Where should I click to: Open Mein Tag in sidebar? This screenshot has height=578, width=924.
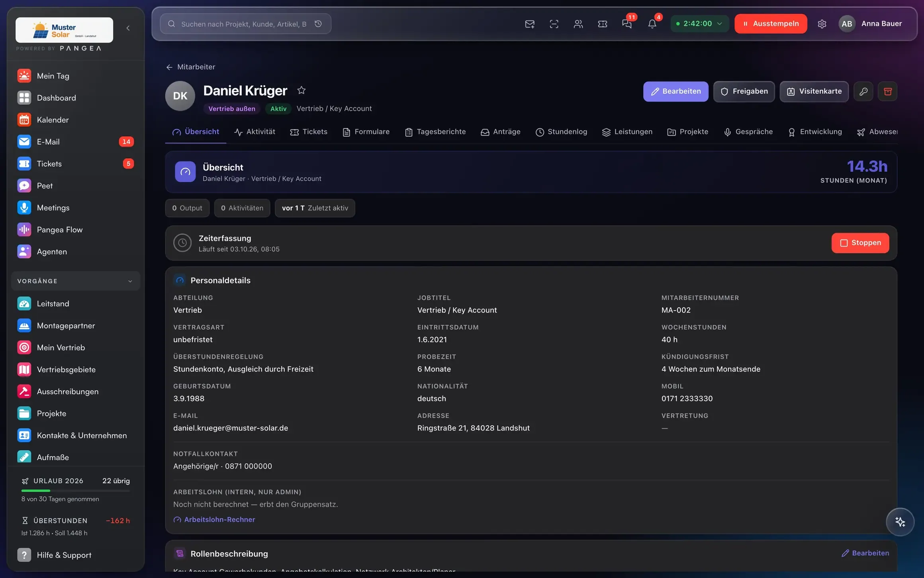[76, 76]
